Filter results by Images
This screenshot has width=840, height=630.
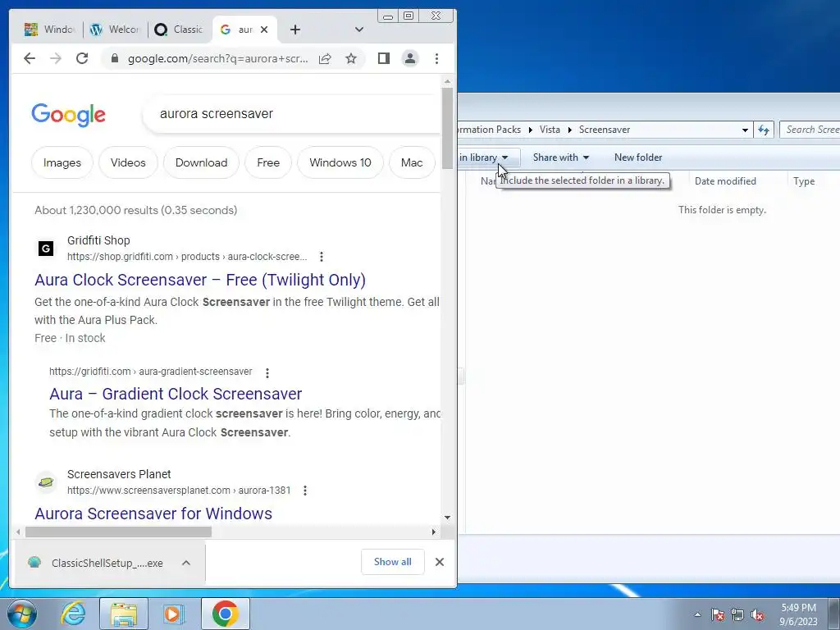[62, 163]
